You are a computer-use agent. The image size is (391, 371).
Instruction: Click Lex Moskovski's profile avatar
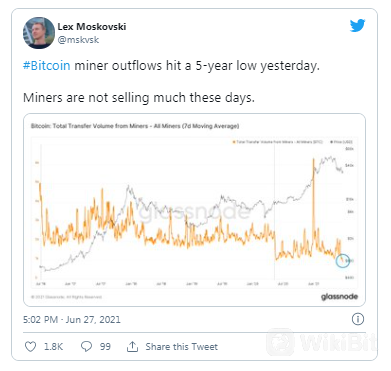[x=39, y=33]
